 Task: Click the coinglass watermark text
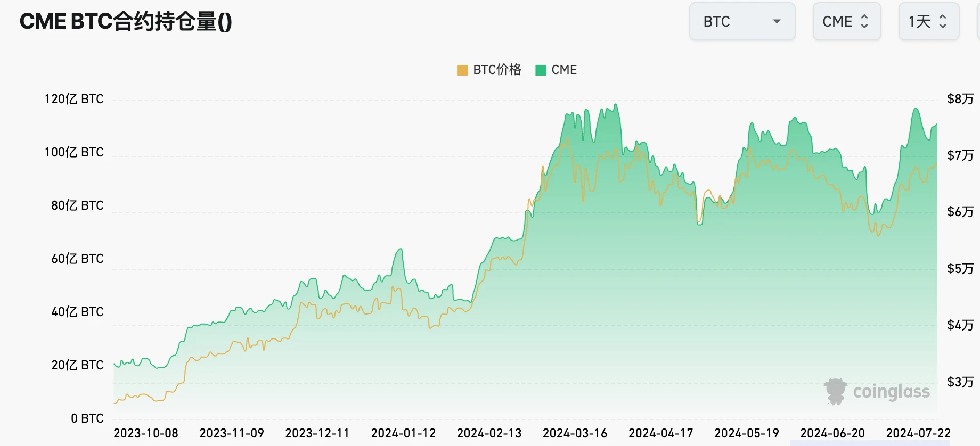click(x=891, y=392)
